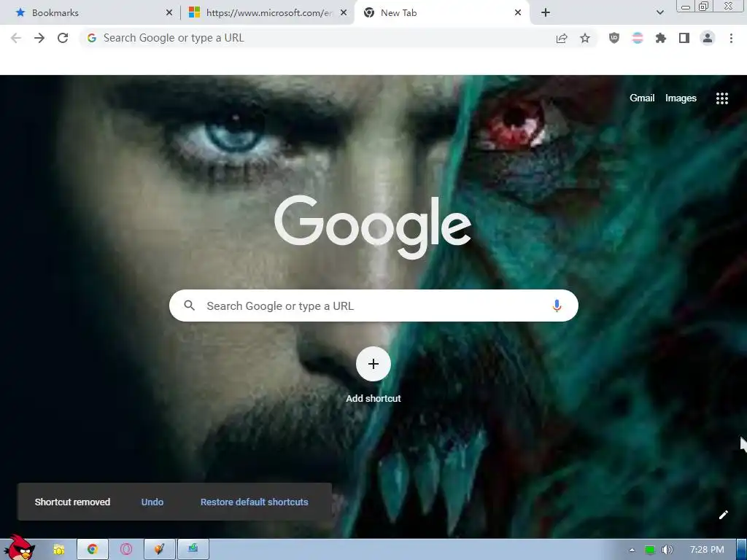Click the magnifier icon in search box
747x560 pixels.
pos(190,306)
